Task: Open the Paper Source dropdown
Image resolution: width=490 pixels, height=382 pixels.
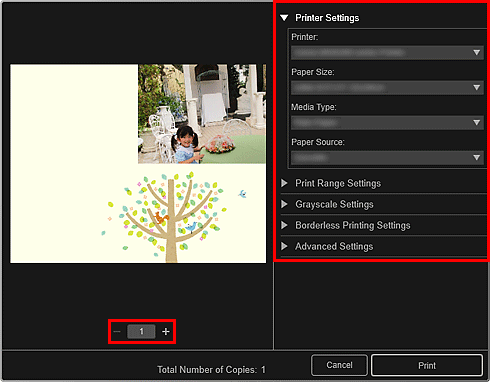Action: click(x=387, y=158)
